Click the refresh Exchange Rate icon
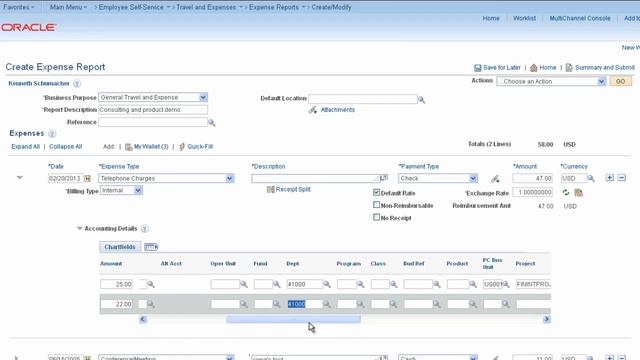This screenshot has width=640, height=360. point(566,192)
